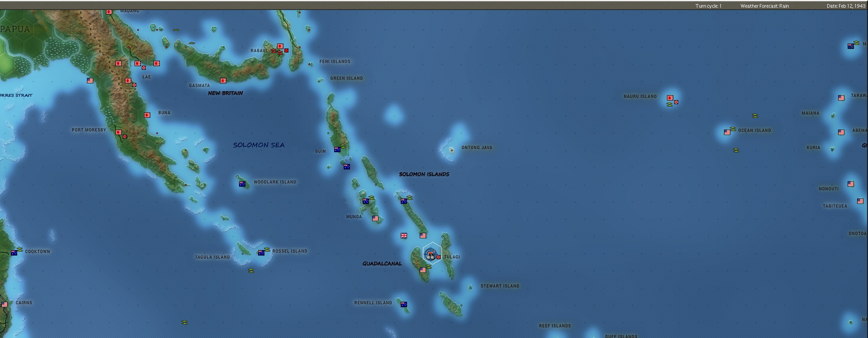Screen dimensions: 868x338
Task: Select the Australian flag at Rossel Island
Action: click(x=261, y=253)
